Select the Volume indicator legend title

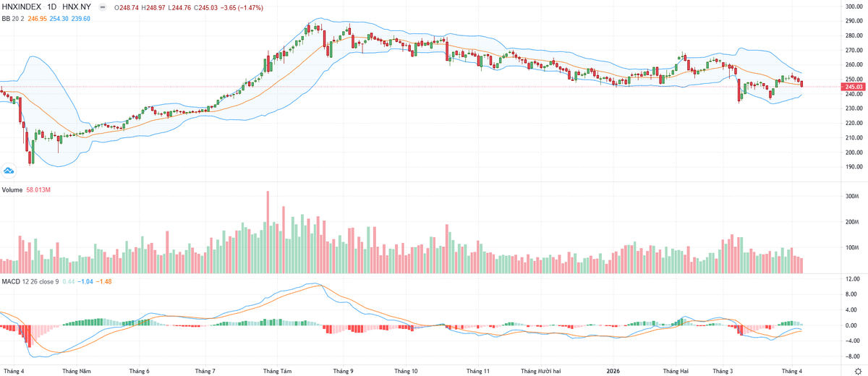tap(14, 190)
